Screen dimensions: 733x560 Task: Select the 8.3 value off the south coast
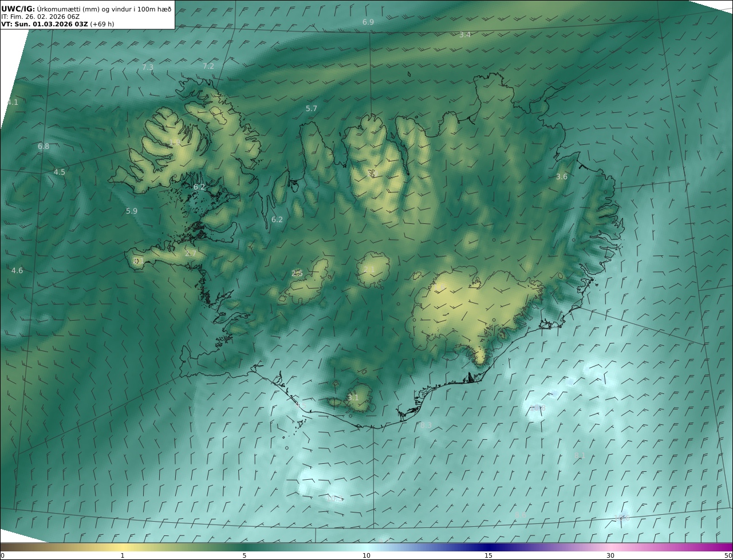pyautogui.click(x=426, y=425)
